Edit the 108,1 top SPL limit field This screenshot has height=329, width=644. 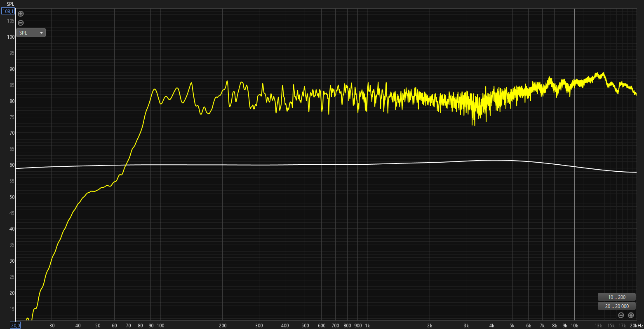coord(8,12)
